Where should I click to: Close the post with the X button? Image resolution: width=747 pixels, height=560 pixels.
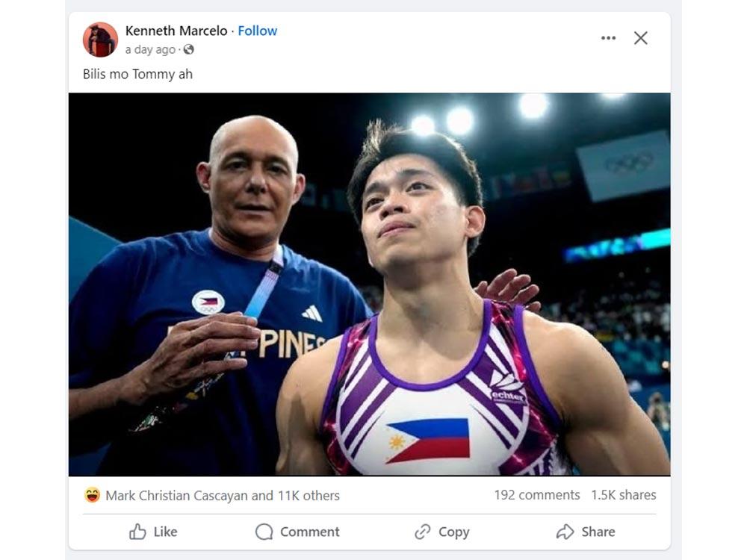(640, 38)
